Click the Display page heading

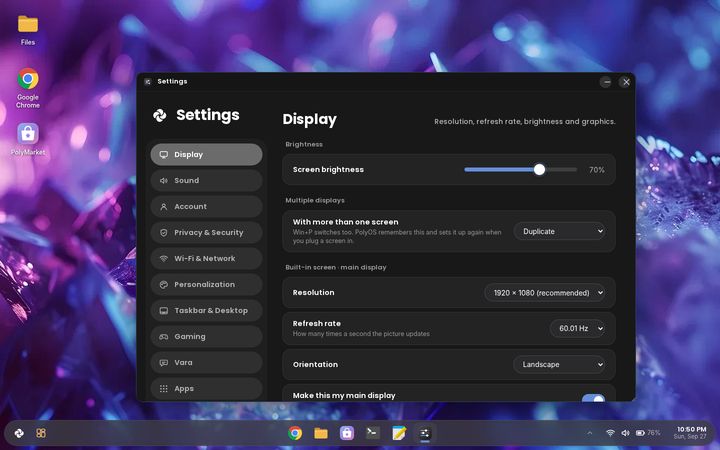[309, 119]
